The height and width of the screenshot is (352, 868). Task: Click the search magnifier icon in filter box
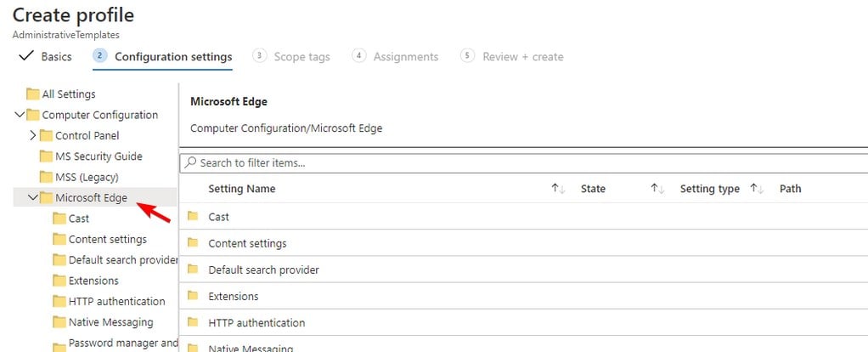190,163
